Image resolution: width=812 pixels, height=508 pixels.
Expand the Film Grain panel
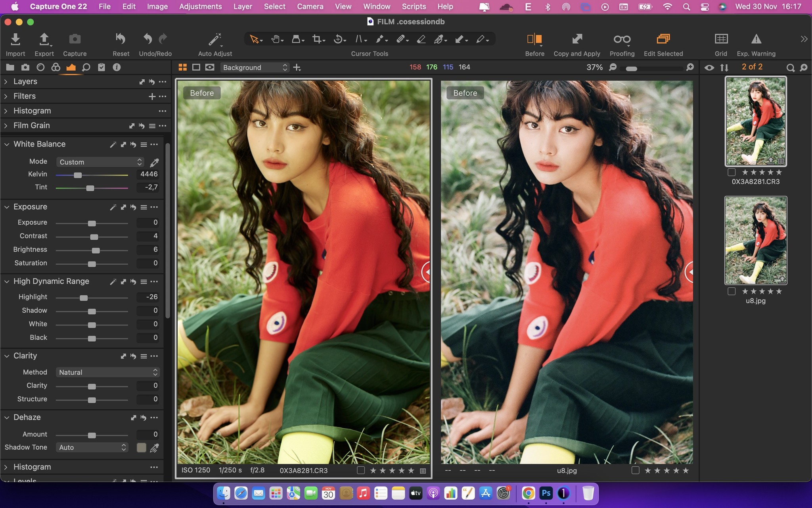pos(6,126)
